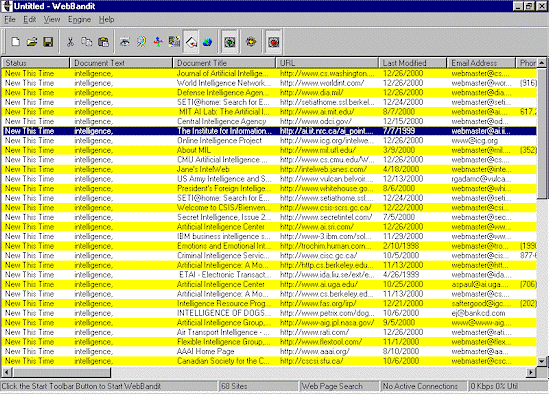This screenshot has width=550, height=395.
Task: Sort by the URL column header
Action: (x=327, y=63)
